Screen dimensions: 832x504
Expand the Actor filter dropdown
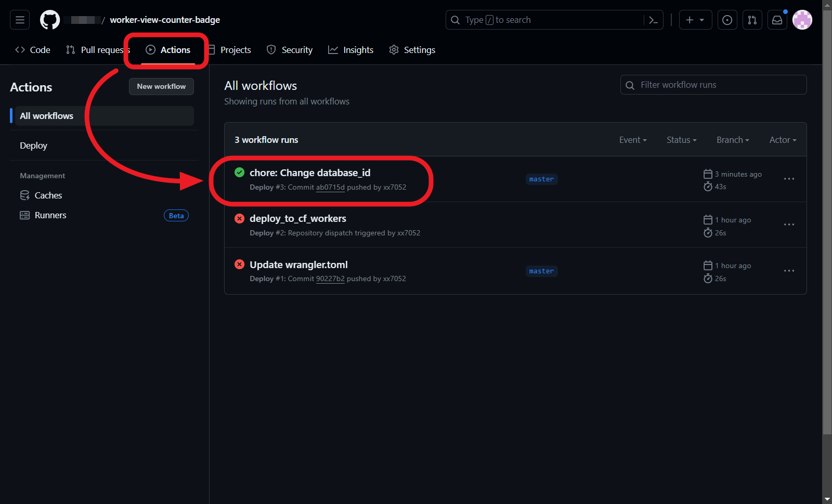click(783, 140)
